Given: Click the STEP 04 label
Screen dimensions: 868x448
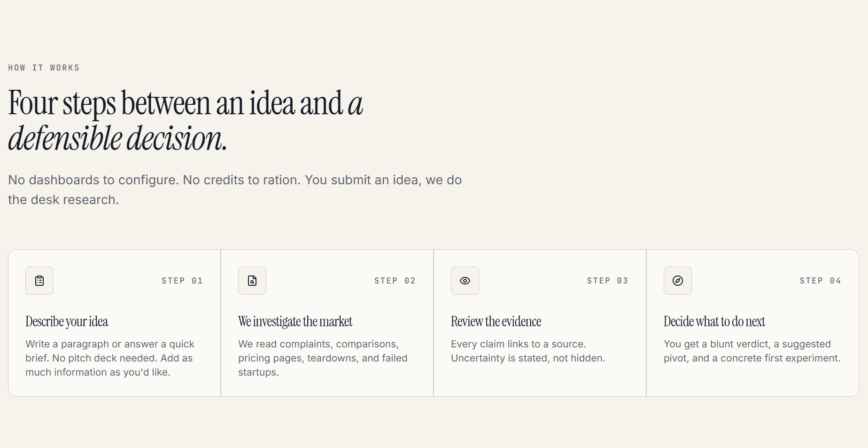Looking at the screenshot, I should (821, 281).
